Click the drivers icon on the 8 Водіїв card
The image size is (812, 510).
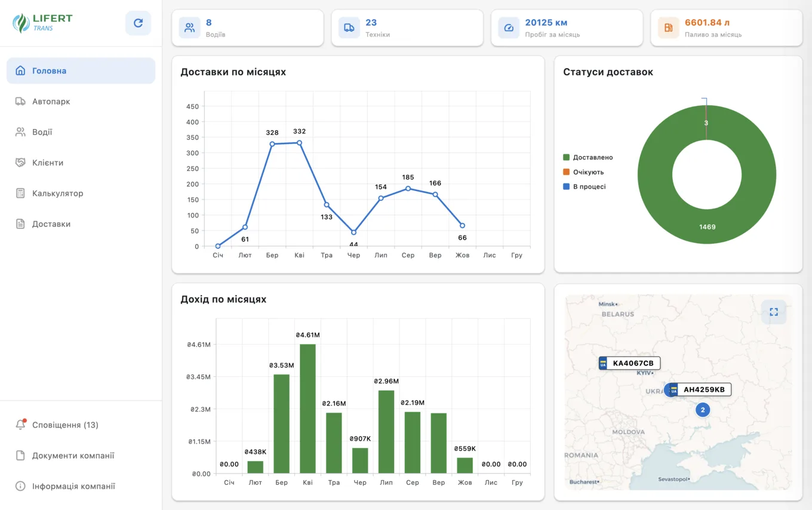tap(190, 27)
